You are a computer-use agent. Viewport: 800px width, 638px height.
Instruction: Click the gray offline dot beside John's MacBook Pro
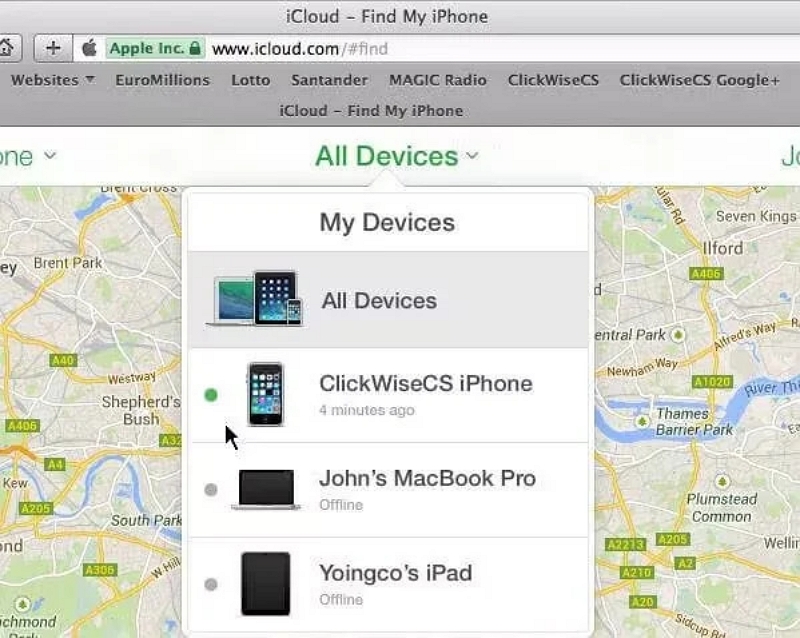(x=210, y=489)
